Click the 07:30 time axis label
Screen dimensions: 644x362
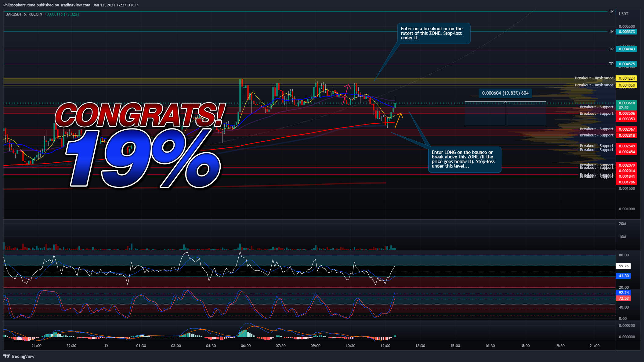tap(280, 346)
